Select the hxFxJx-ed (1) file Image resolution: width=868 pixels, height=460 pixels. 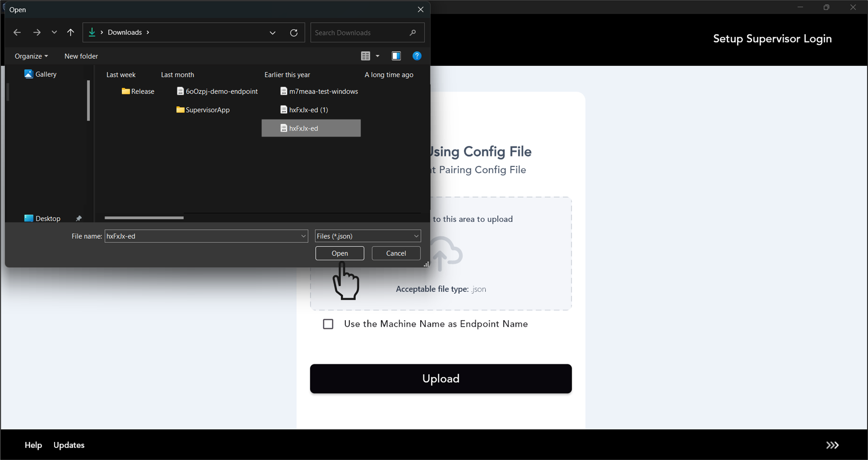click(304, 110)
